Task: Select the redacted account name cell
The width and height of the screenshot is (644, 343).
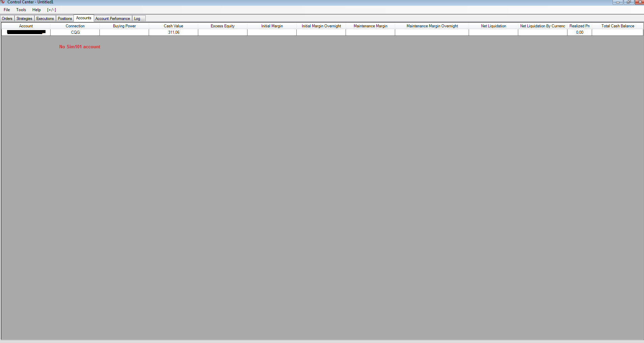Action: [x=26, y=32]
